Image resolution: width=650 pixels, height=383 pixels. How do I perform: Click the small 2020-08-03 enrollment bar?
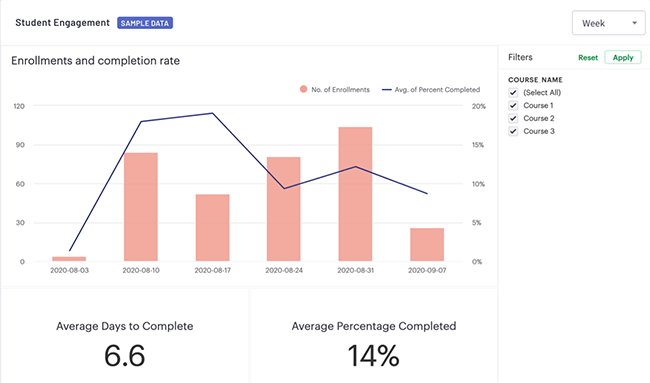coord(69,259)
